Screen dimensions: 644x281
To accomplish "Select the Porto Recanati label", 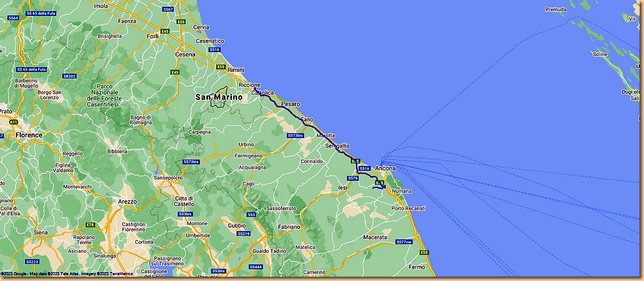I will (x=409, y=208).
